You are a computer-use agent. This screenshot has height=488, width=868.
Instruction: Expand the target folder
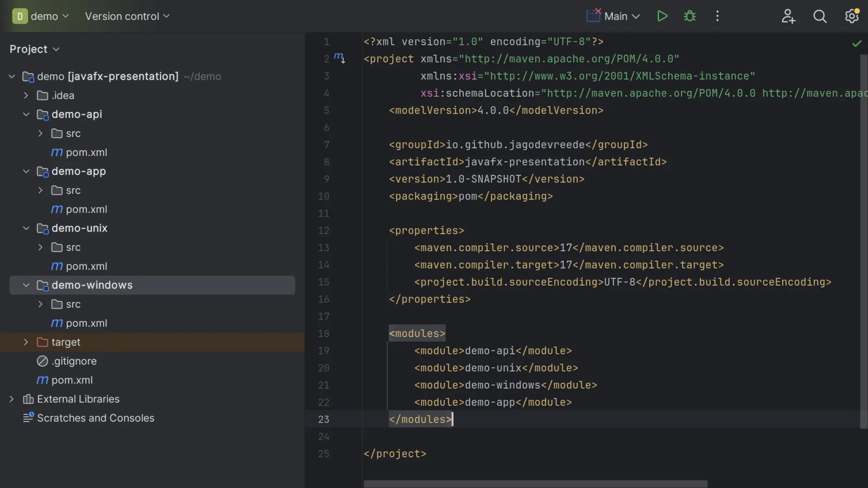26,342
